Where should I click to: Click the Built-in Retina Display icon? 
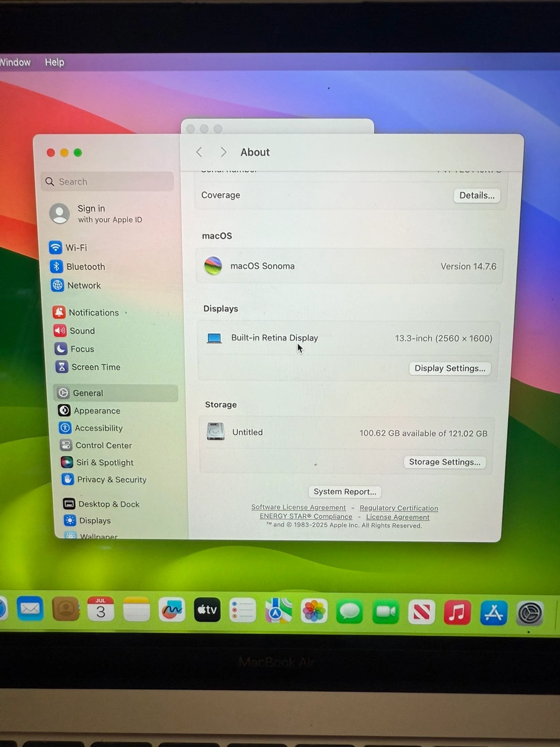tap(214, 338)
